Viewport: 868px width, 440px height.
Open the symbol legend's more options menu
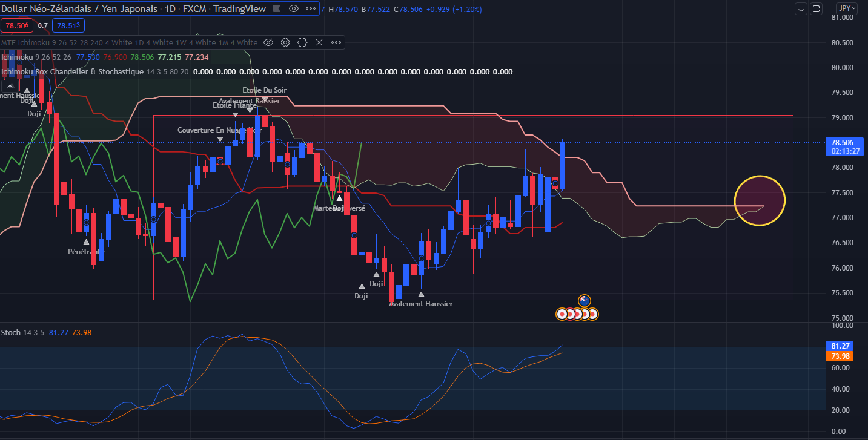pyautogui.click(x=310, y=8)
